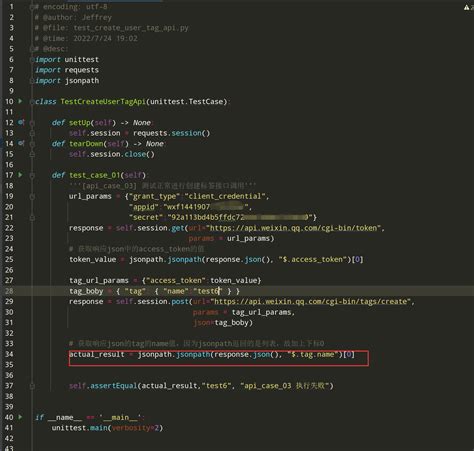Click tag_url_params on line 27
The image size is (474, 451).
point(99,280)
